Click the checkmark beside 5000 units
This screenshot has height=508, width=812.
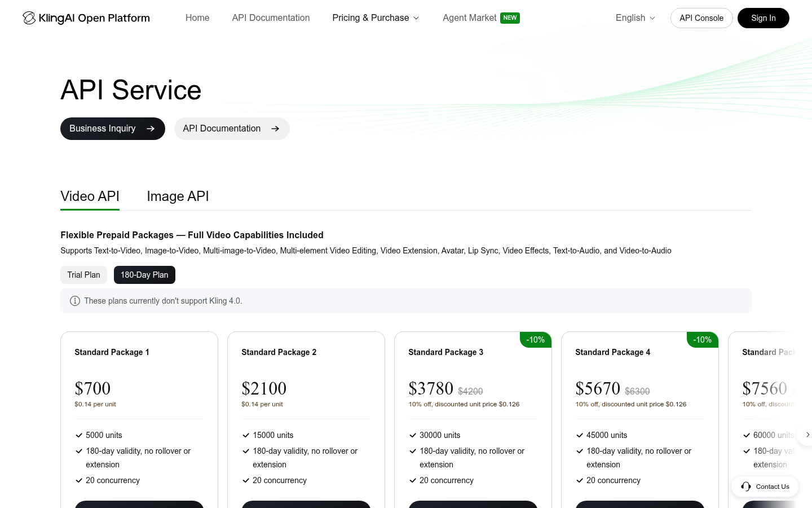[79, 435]
